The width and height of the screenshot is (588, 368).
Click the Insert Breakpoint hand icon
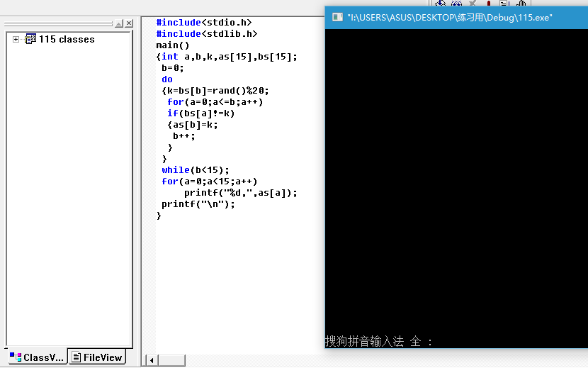521,3
